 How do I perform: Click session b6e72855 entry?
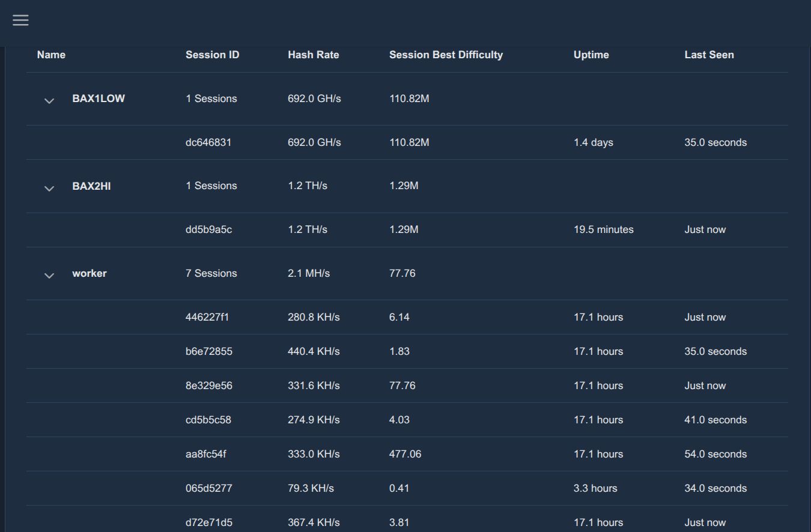tap(208, 351)
